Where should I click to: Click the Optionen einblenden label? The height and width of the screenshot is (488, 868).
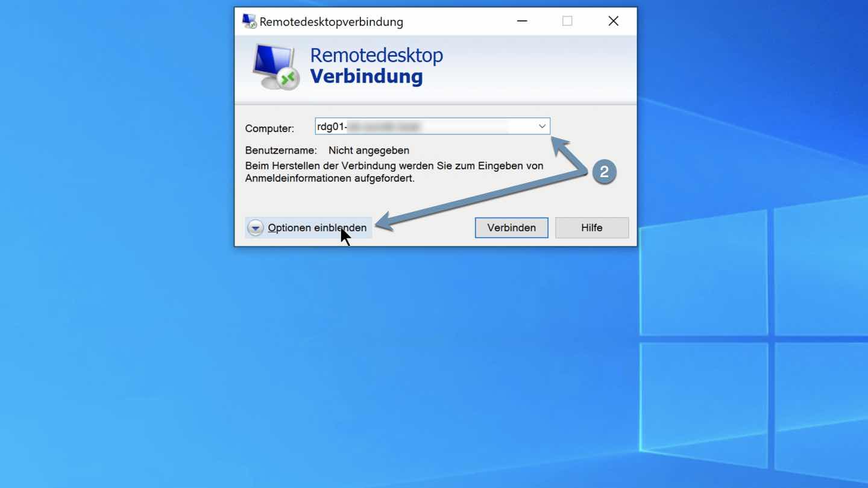(317, 228)
